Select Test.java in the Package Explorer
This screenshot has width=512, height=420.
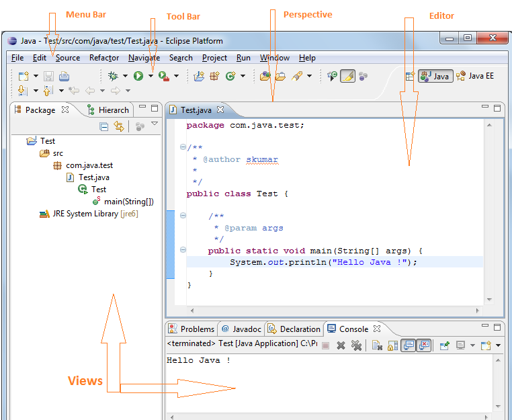(x=88, y=177)
